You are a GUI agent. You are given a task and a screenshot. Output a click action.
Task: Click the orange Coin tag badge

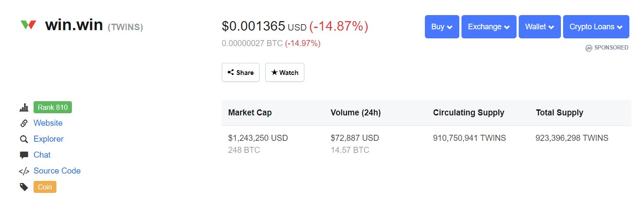(45, 187)
